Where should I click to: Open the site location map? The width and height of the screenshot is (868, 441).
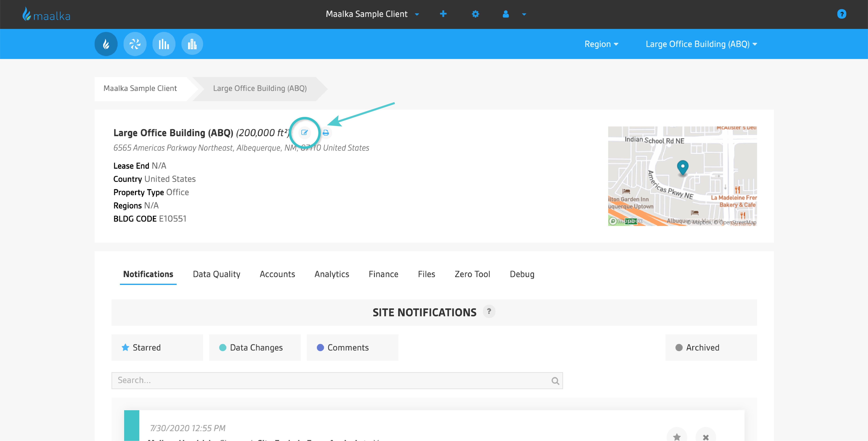click(x=682, y=176)
